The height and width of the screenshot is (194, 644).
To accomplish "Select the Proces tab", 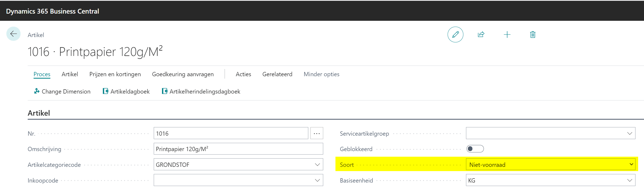I will [x=42, y=74].
